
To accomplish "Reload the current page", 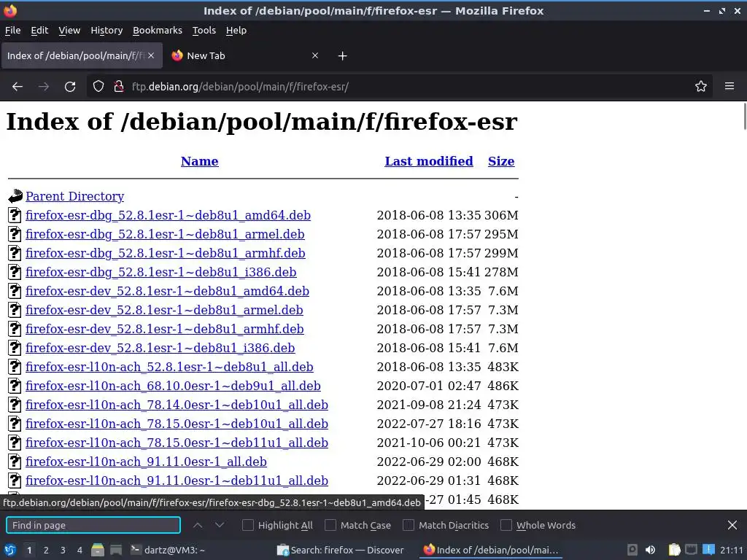I will click(x=70, y=87).
